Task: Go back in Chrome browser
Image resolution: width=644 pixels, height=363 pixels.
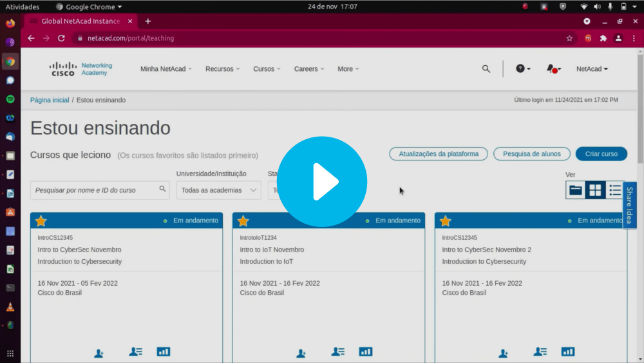Action: [31, 38]
